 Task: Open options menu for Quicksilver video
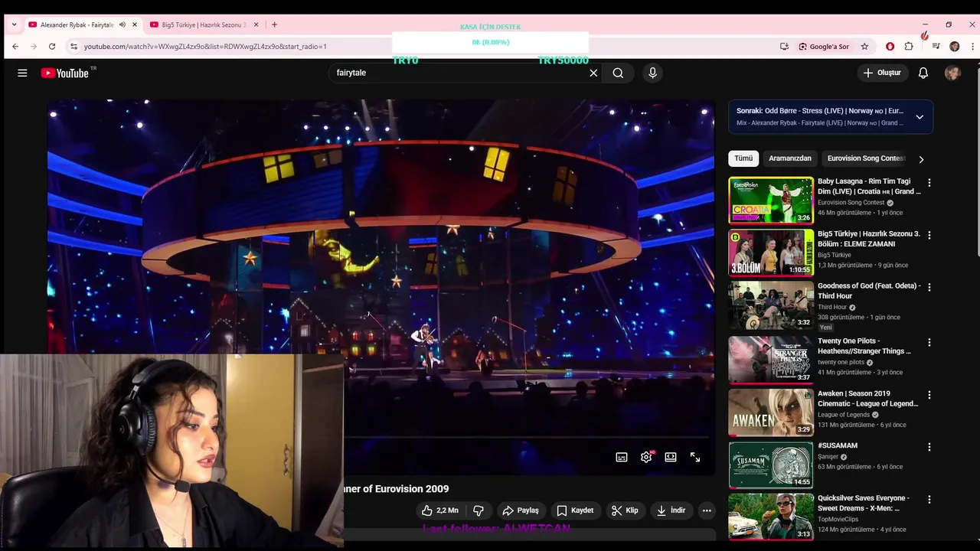[929, 499]
